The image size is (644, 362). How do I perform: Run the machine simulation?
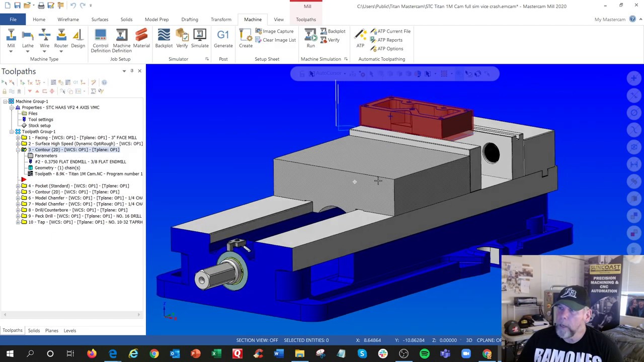click(x=310, y=39)
